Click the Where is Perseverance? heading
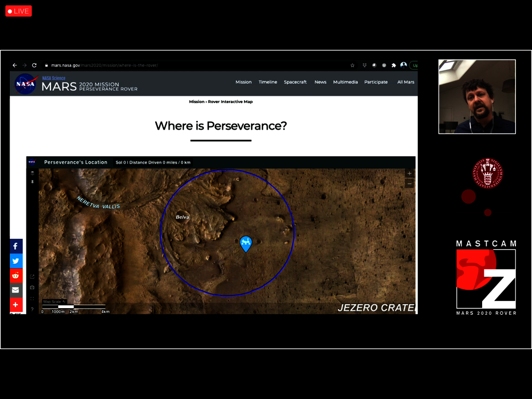 click(x=221, y=126)
